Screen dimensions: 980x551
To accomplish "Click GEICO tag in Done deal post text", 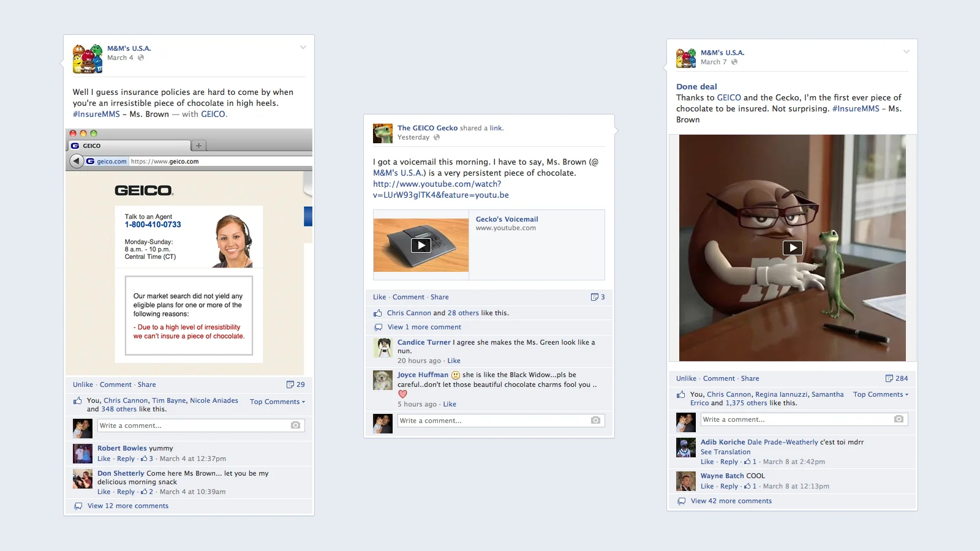I will pos(729,97).
